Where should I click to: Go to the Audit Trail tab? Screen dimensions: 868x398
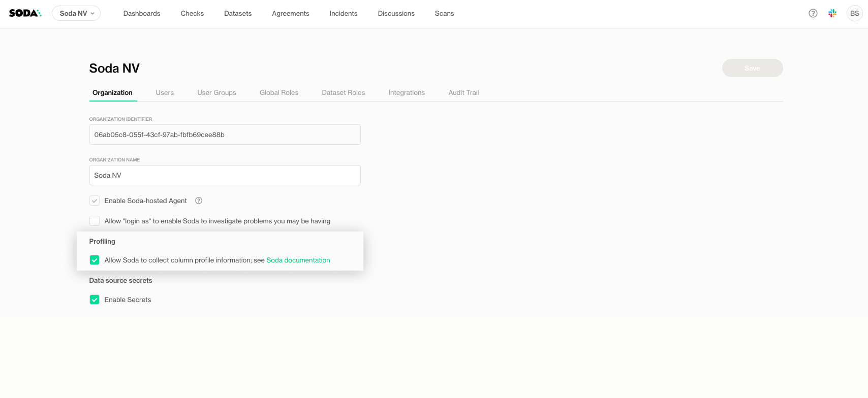(x=463, y=92)
